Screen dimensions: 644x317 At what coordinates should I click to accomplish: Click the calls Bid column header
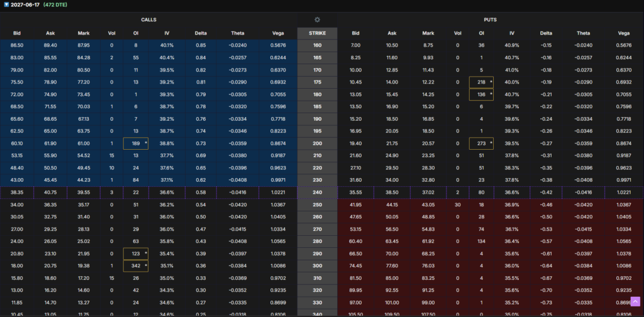(17, 33)
